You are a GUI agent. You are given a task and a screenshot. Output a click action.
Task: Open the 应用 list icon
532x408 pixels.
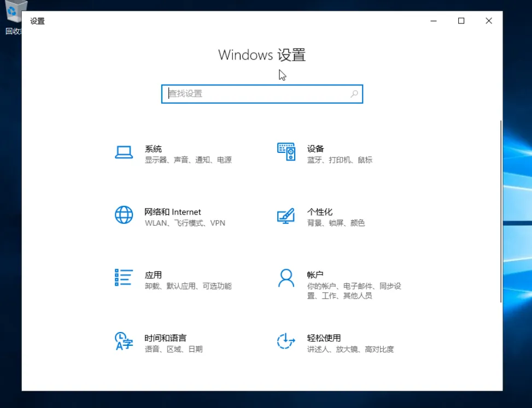point(124,277)
